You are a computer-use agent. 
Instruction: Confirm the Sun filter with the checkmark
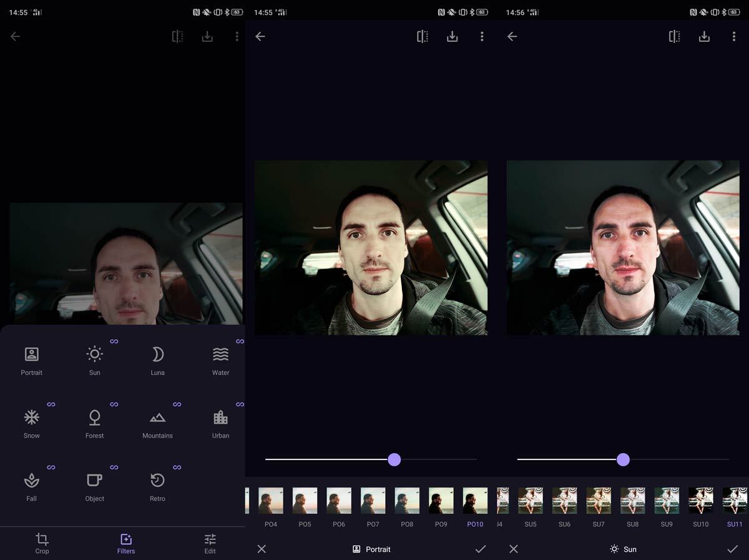point(732,549)
